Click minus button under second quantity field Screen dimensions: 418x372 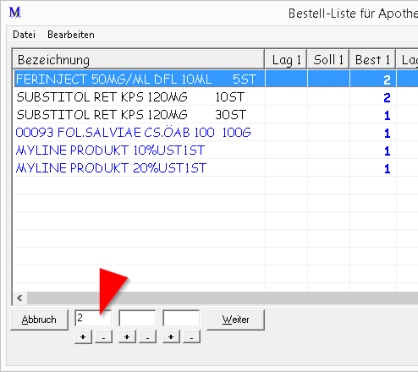148,337
